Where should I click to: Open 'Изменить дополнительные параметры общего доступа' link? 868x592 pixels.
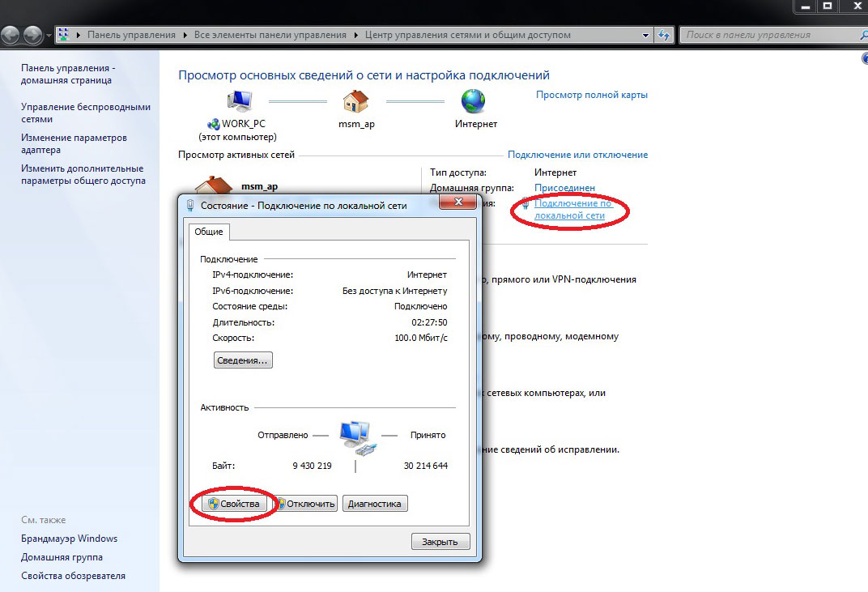83,174
